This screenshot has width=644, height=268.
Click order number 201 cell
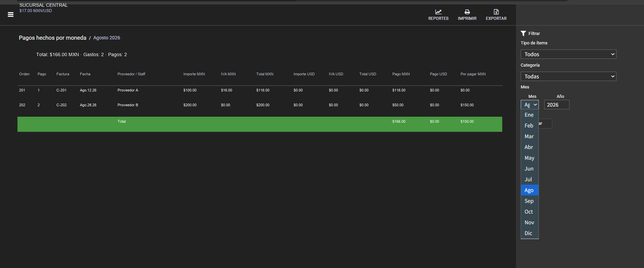point(22,90)
